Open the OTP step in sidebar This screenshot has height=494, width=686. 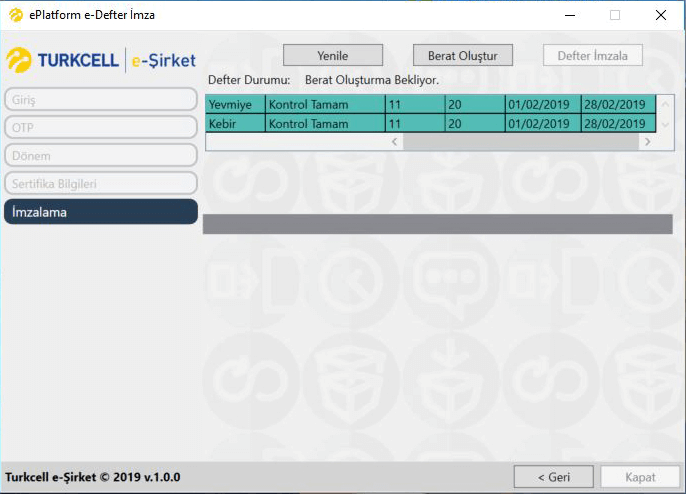(x=101, y=127)
